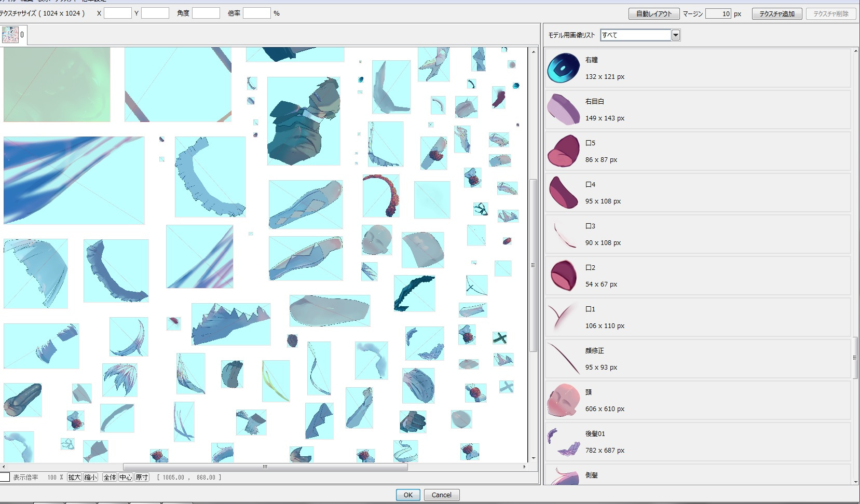
Task: Click the canvas scrollbar down arrow
Action: coord(533,458)
